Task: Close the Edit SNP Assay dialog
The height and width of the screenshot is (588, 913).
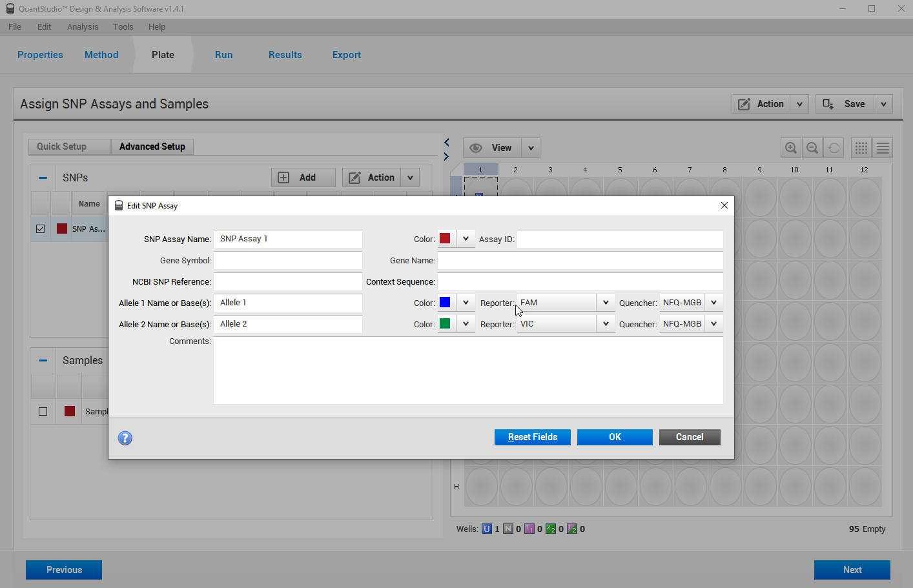Action: click(724, 205)
